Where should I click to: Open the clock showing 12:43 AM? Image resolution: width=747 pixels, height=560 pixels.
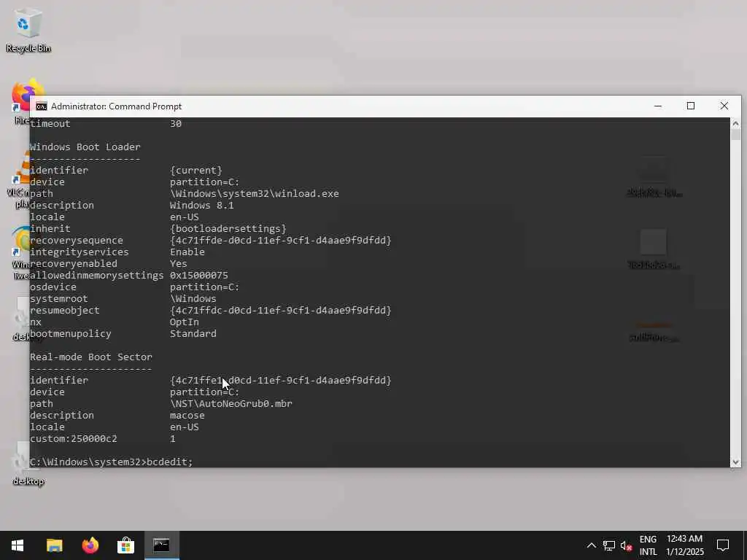tap(684, 545)
